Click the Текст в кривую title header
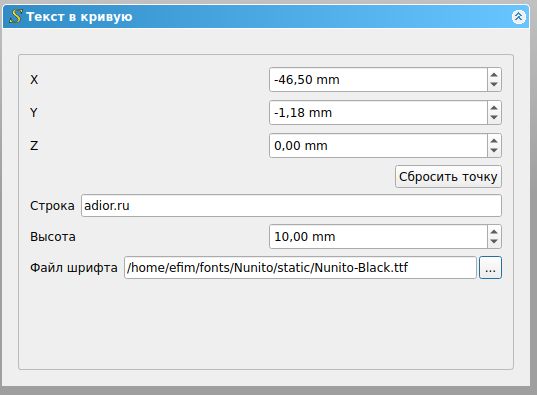The image size is (537, 395). coord(266,16)
